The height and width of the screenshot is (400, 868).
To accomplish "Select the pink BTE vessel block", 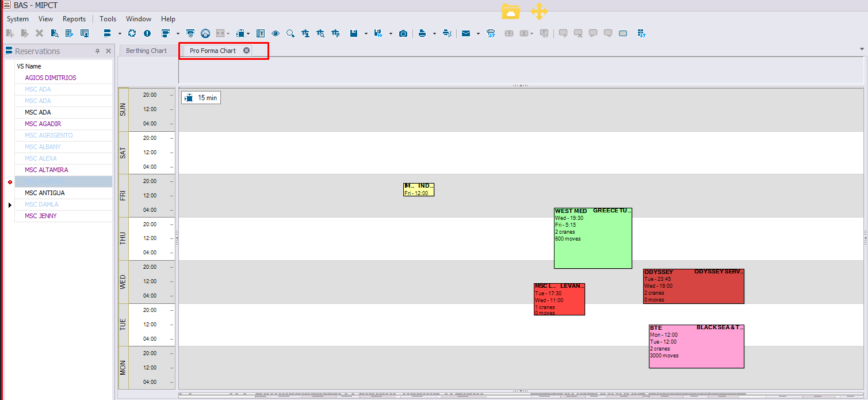I will coord(697,346).
